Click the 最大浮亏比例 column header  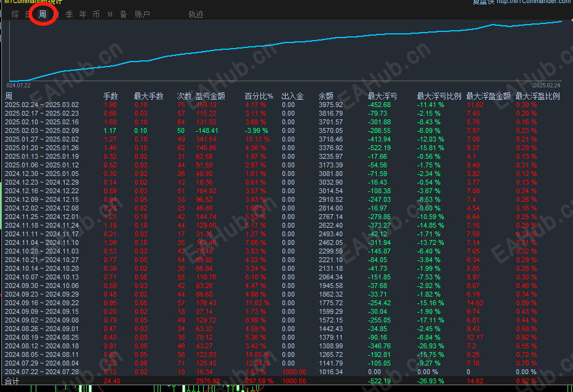439,96
